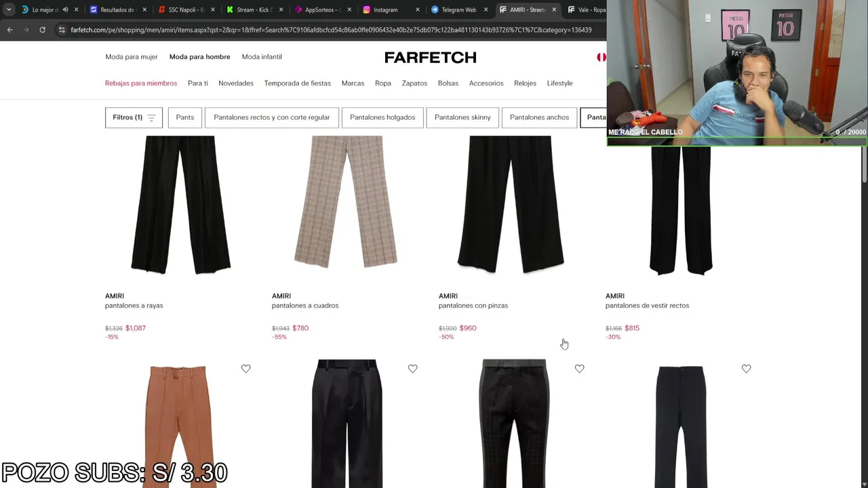Toggle wishlist heart on the dark patterned trousers
Image resolution: width=868 pixels, height=488 pixels.
pyautogui.click(x=579, y=369)
